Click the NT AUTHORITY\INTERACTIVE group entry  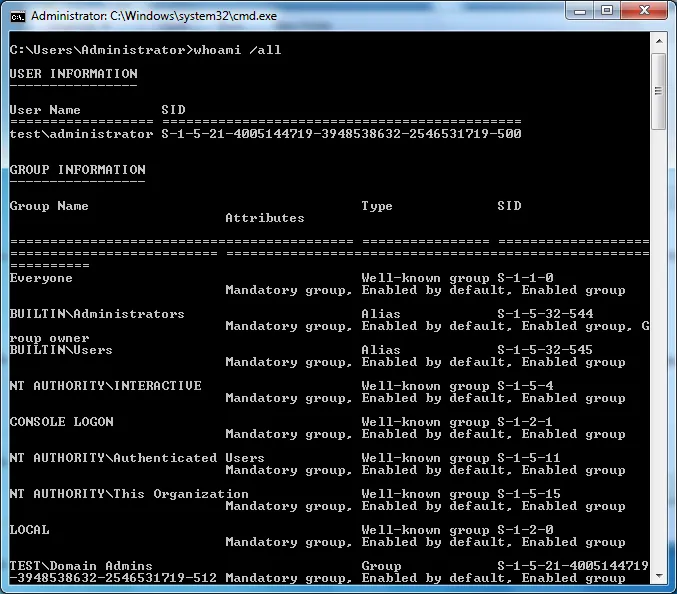(x=105, y=386)
